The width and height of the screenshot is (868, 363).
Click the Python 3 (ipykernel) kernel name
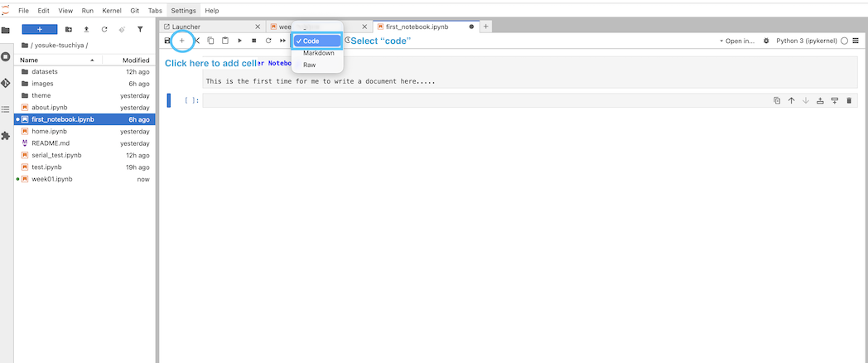coord(806,41)
